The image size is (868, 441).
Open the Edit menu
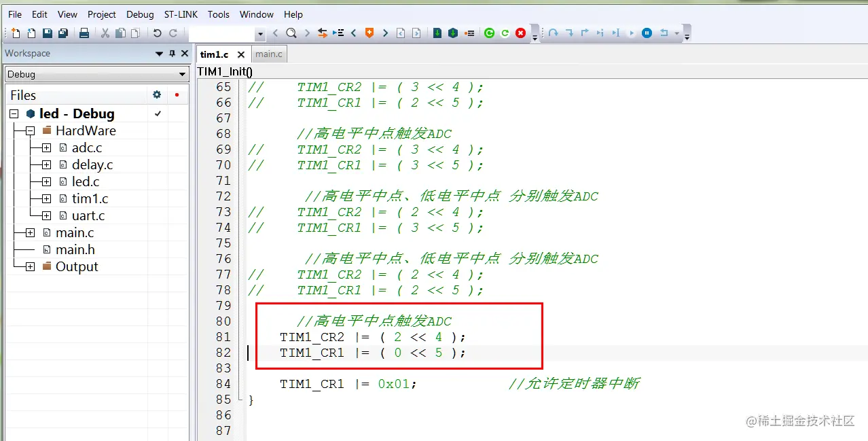click(40, 14)
